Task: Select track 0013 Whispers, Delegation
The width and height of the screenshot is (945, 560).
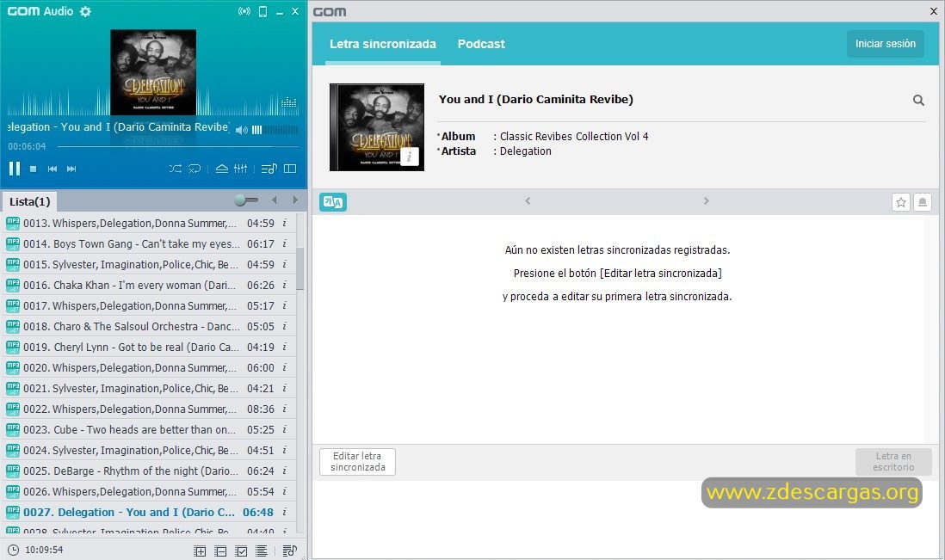Action: click(149, 224)
